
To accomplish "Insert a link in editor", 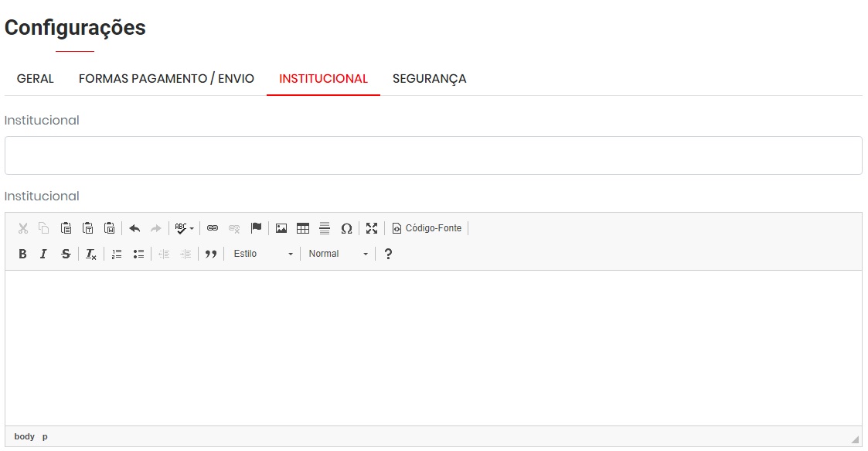I will click(x=213, y=228).
